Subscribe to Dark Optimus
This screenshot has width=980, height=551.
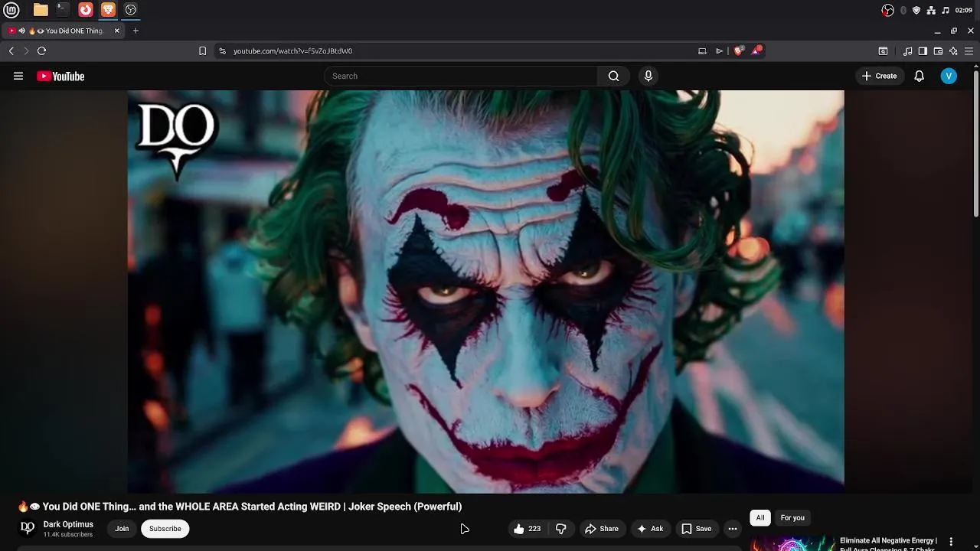point(165,529)
